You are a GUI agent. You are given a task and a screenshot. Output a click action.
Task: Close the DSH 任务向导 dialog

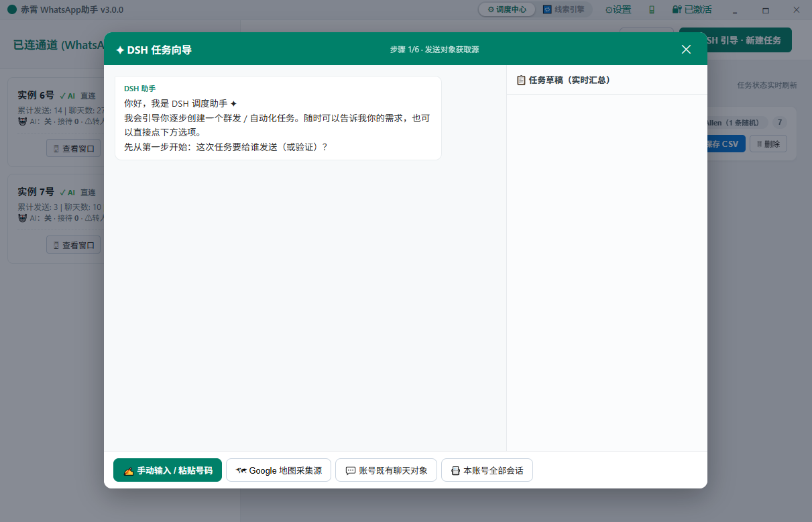pyautogui.click(x=686, y=50)
